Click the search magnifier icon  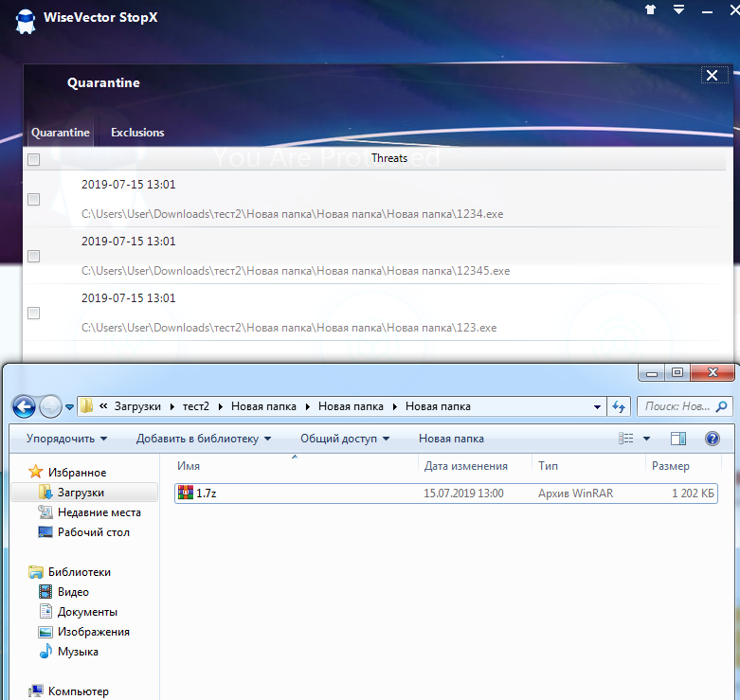click(722, 406)
